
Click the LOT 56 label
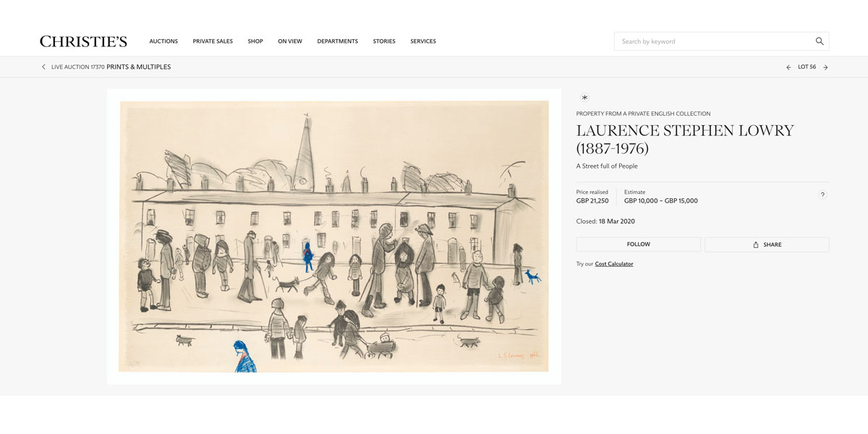(807, 67)
